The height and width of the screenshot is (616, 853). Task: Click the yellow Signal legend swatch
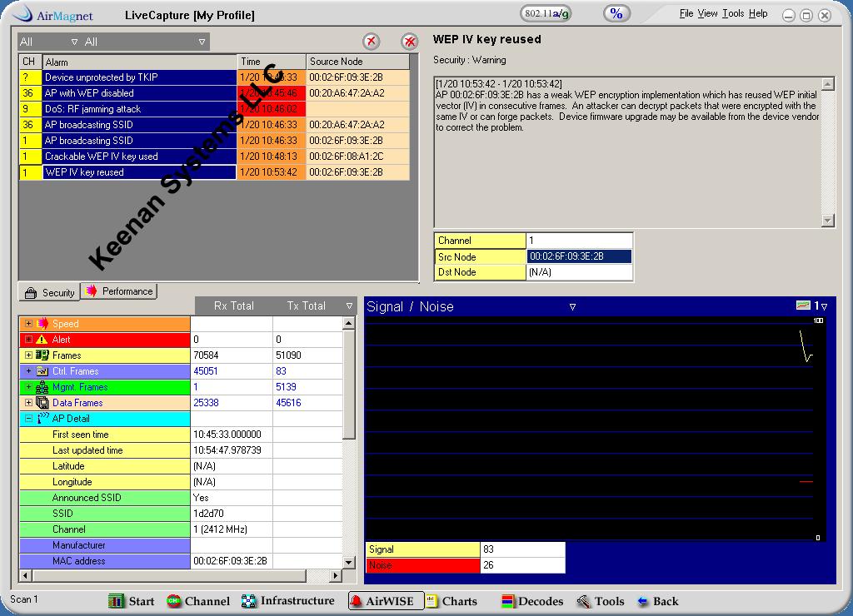[x=422, y=549]
